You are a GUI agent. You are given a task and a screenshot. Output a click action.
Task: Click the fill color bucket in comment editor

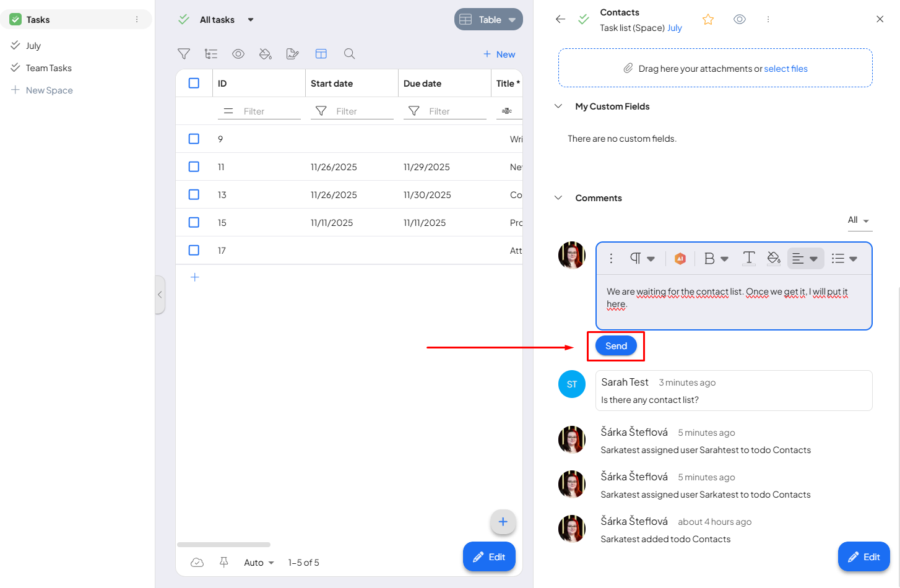773,258
